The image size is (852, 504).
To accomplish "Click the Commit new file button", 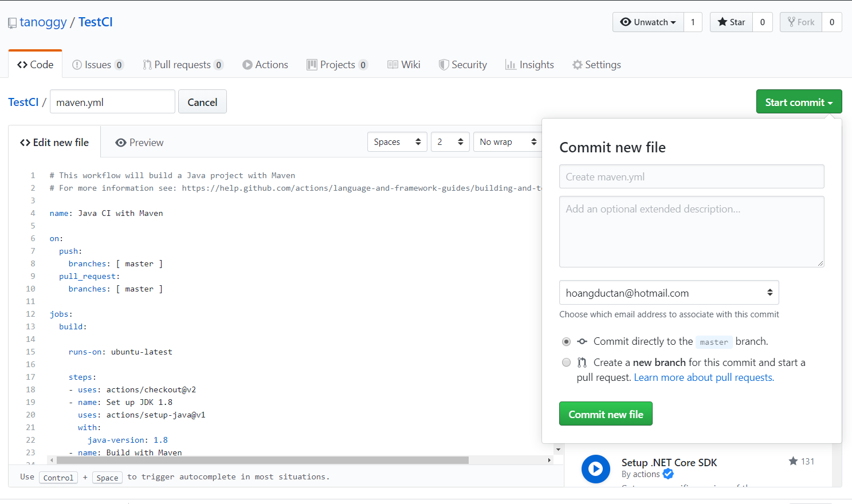I will (x=606, y=414).
